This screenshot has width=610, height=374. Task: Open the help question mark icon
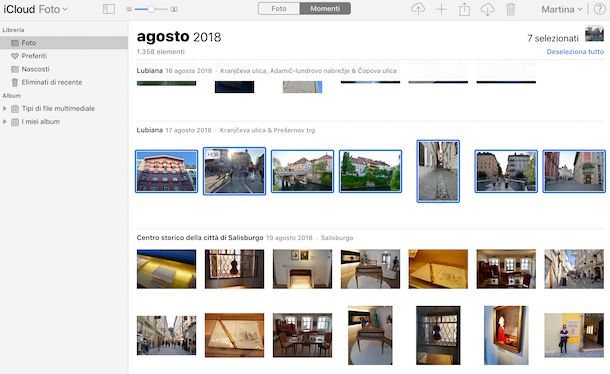(x=599, y=9)
